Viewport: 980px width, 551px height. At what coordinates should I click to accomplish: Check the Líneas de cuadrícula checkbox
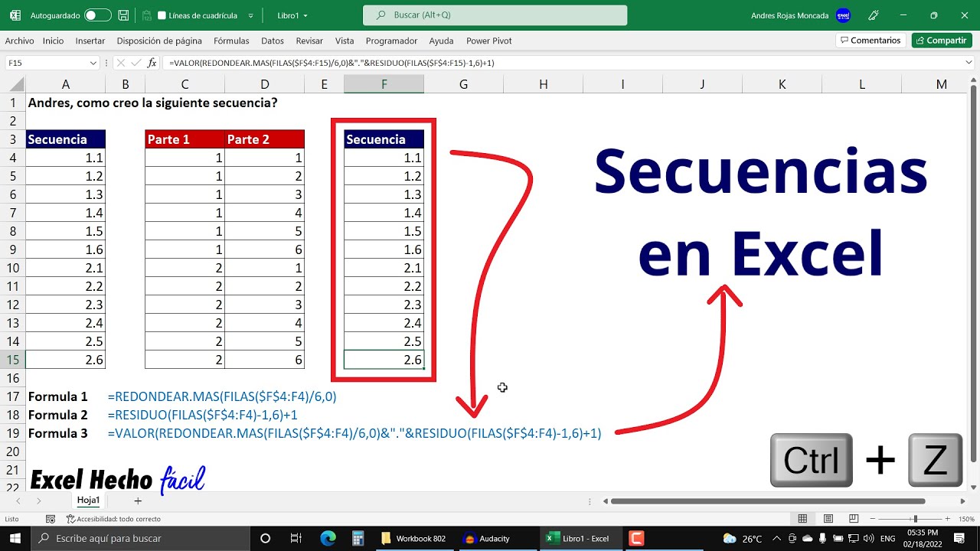[x=162, y=15]
